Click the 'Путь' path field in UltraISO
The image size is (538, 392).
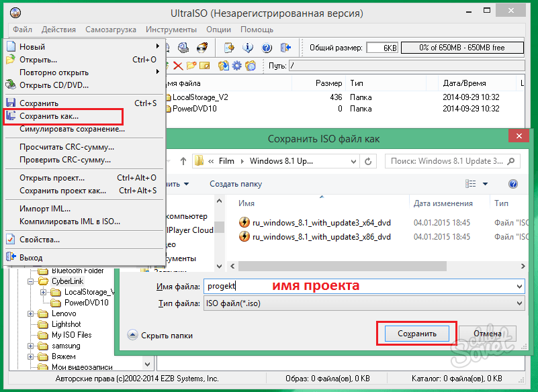[x=406, y=66]
